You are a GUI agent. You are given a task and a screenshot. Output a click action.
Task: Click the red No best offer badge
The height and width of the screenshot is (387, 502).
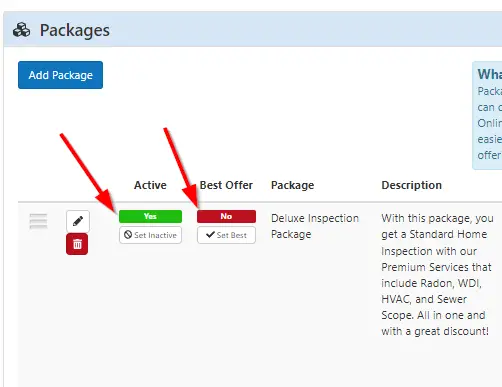point(226,216)
